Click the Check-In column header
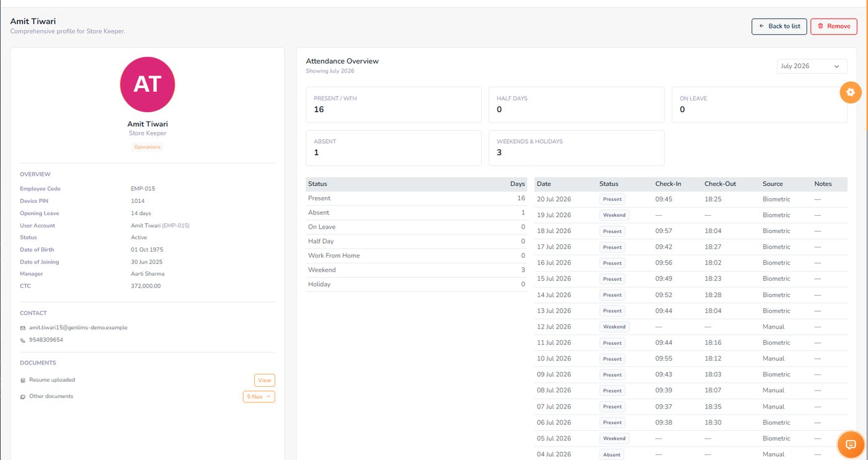 coord(668,184)
